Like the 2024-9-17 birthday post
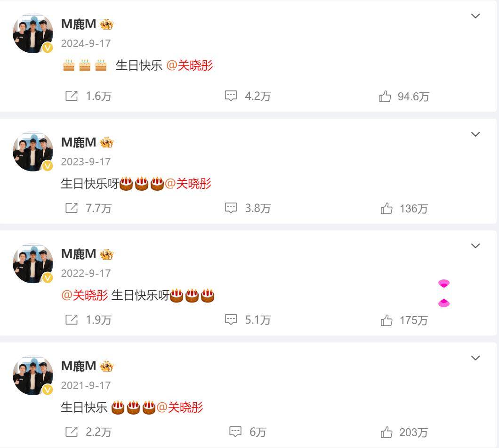Viewport: 499px width, 448px height. (385, 96)
